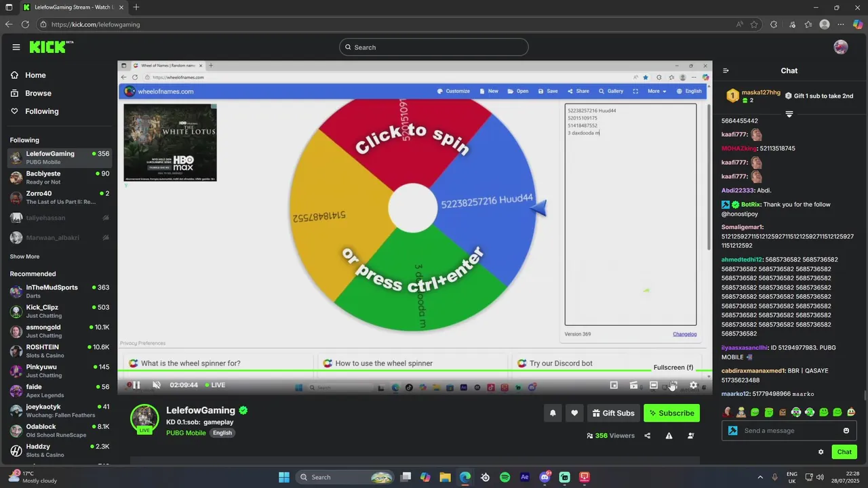Screen dimensions: 868x488
Task: Click the LelefowGaming channel avatar
Action: click(x=144, y=418)
